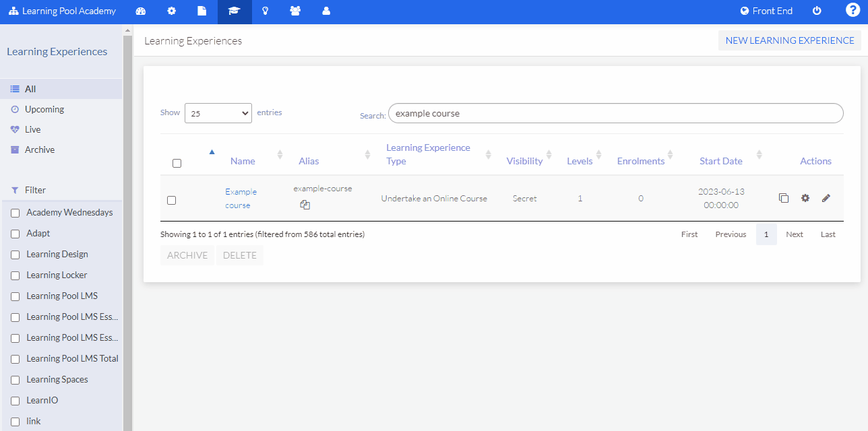Open Example course settings gear in Actions
The width and height of the screenshot is (868, 431).
point(805,198)
